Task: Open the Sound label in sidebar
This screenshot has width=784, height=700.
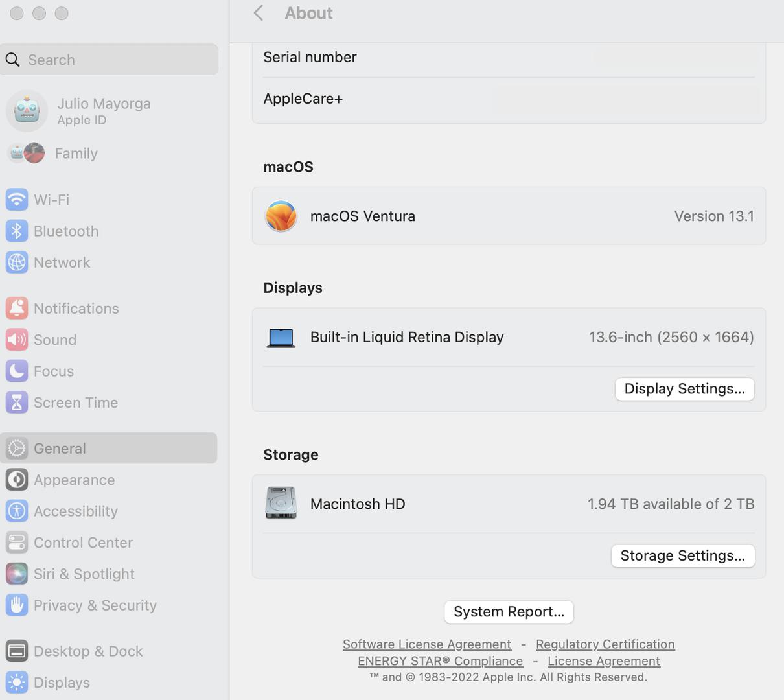Action: 55,340
